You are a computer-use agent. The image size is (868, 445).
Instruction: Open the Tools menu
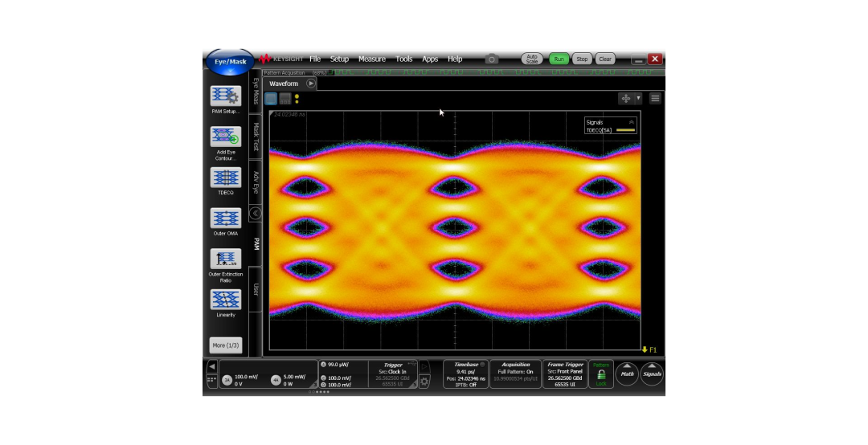click(404, 59)
